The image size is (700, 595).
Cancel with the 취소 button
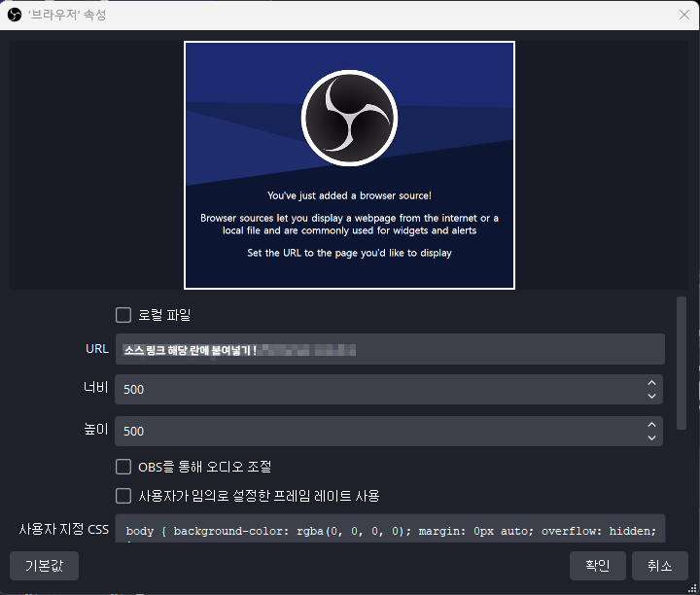click(660, 566)
